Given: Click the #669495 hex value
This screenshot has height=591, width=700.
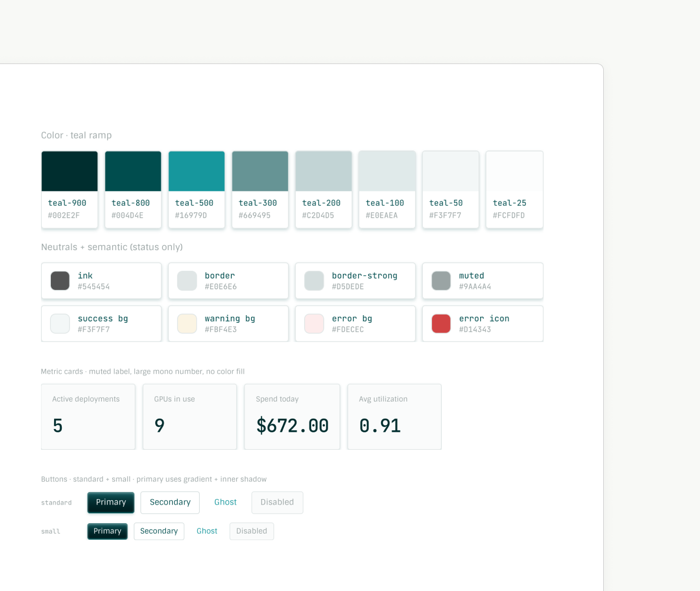Looking at the screenshot, I should tap(255, 216).
